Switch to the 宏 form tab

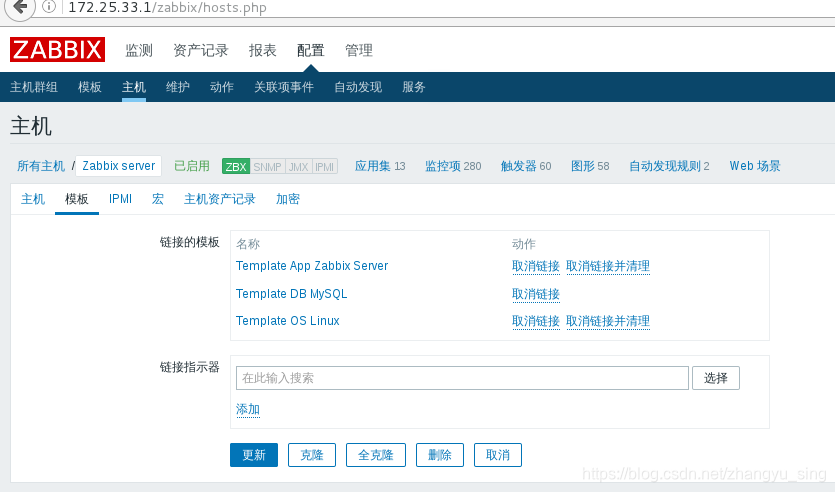pos(158,199)
